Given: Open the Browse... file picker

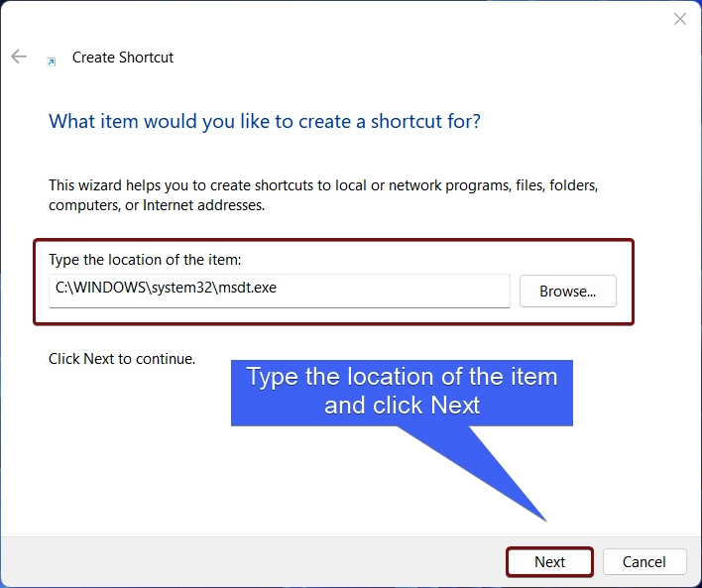Looking at the screenshot, I should [x=568, y=292].
